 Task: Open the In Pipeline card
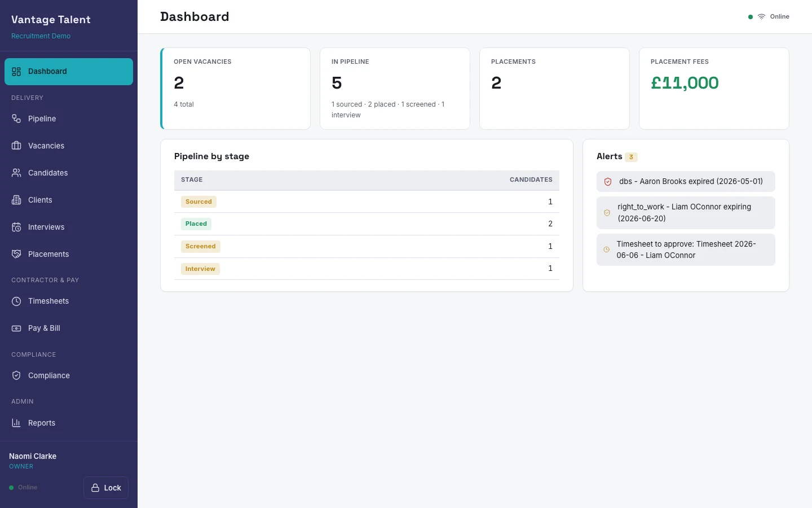click(x=395, y=89)
